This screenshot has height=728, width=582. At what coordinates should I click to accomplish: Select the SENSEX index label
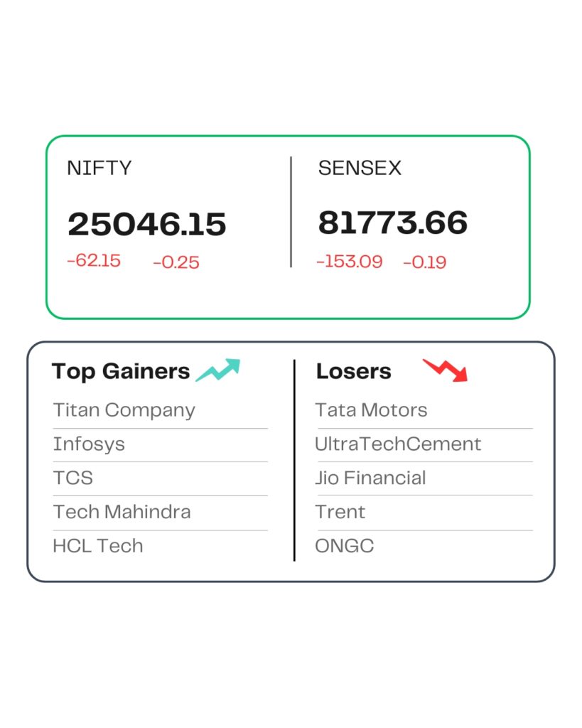360,168
